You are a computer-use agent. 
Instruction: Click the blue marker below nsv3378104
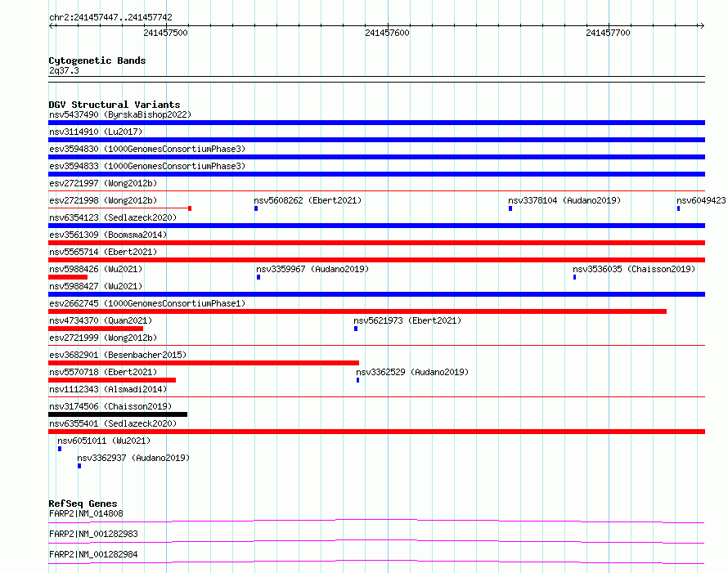click(510, 208)
